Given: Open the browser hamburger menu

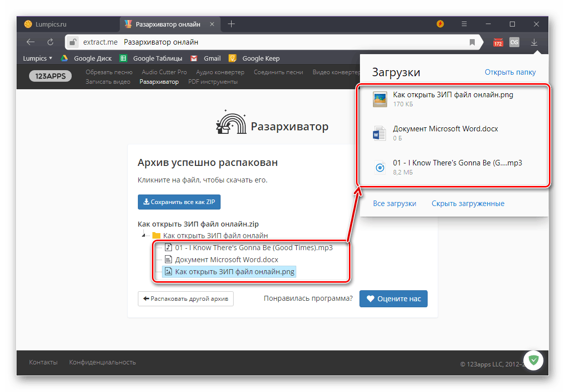Looking at the screenshot, I should (464, 24).
